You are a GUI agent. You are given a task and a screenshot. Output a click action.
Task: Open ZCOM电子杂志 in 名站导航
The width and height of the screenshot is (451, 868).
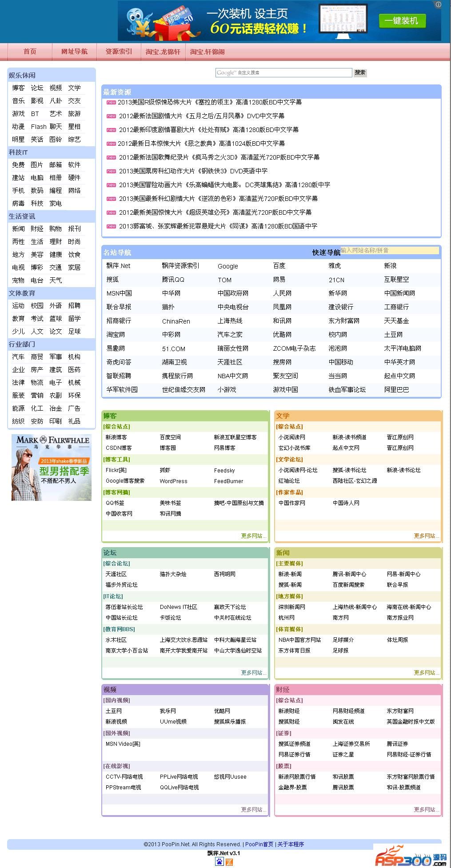pos(294,348)
